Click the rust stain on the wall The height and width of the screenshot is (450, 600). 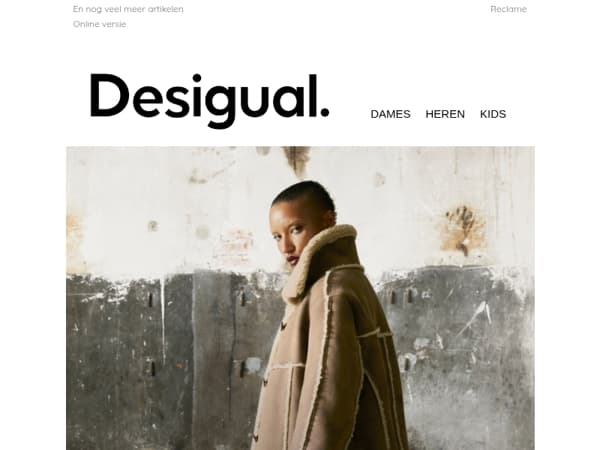pos(462,230)
